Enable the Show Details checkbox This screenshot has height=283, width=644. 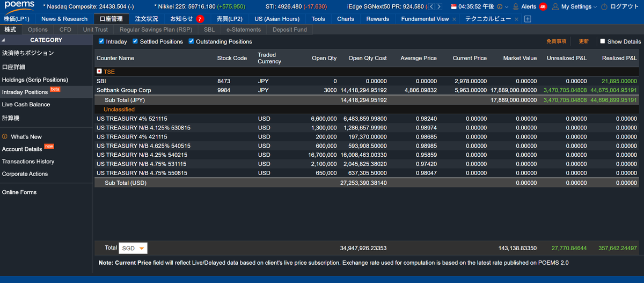click(602, 41)
